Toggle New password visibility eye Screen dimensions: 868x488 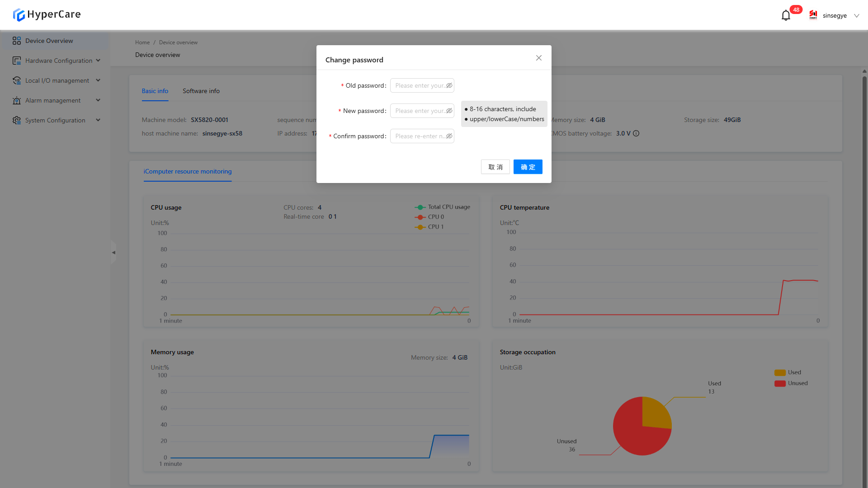(449, 111)
